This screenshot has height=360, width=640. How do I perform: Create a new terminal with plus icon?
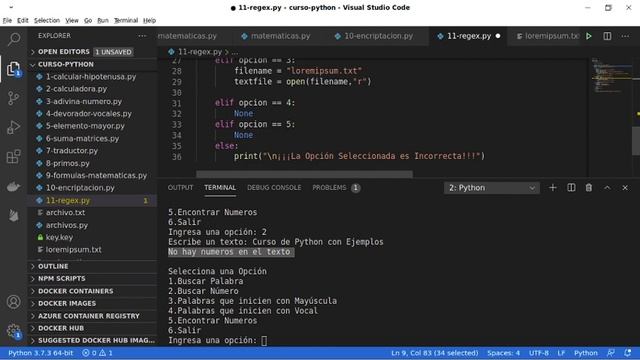coord(553,188)
